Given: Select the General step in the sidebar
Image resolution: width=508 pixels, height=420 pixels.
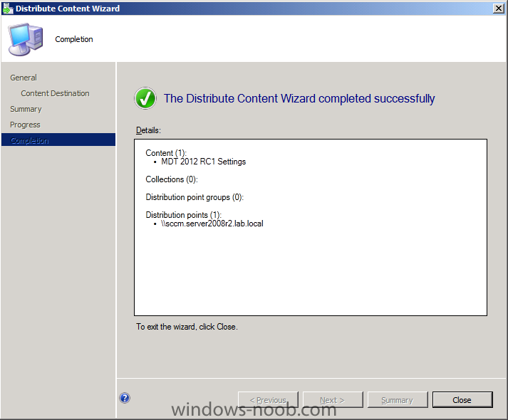Looking at the screenshot, I should point(24,78).
